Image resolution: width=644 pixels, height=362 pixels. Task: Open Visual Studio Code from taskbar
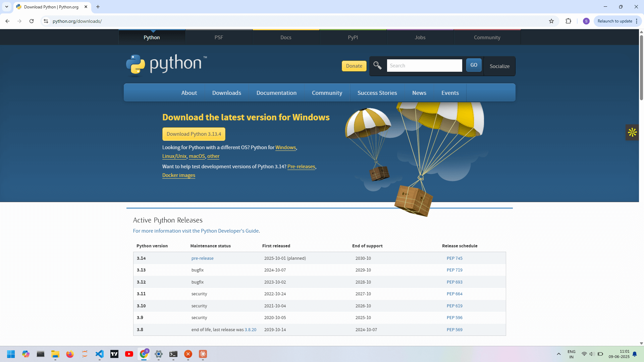[x=100, y=354]
